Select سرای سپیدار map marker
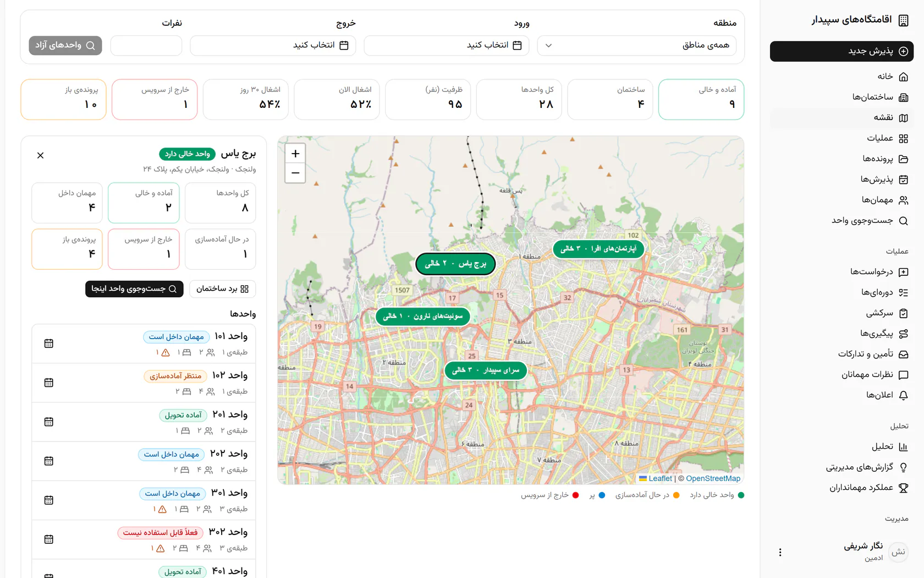The width and height of the screenshot is (924, 578). [486, 370]
